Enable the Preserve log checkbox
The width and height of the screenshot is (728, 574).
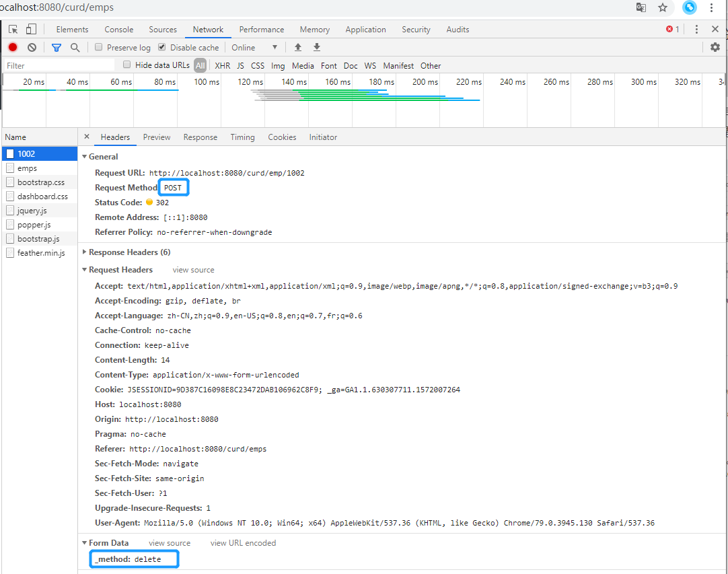pos(98,47)
